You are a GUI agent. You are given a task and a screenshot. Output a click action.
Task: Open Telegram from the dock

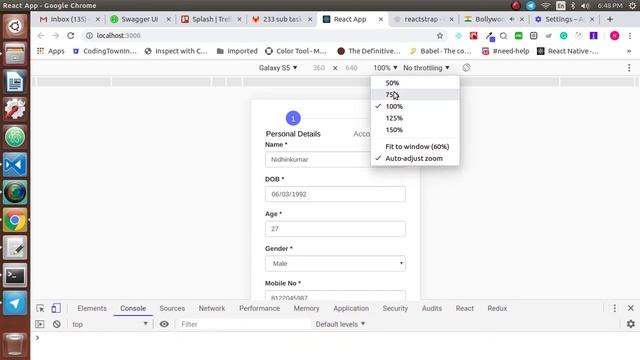pyautogui.click(x=15, y=303)
